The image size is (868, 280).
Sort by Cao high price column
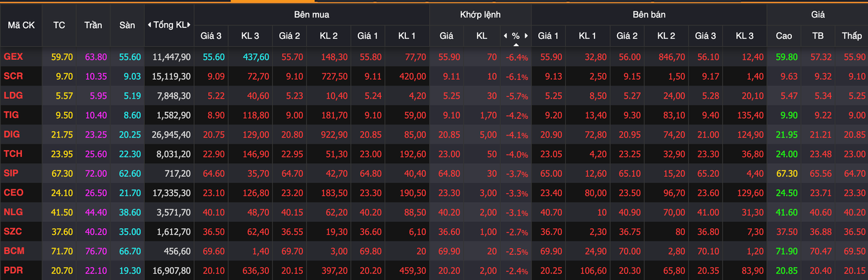pyautogui.click(x=784, y=36)
